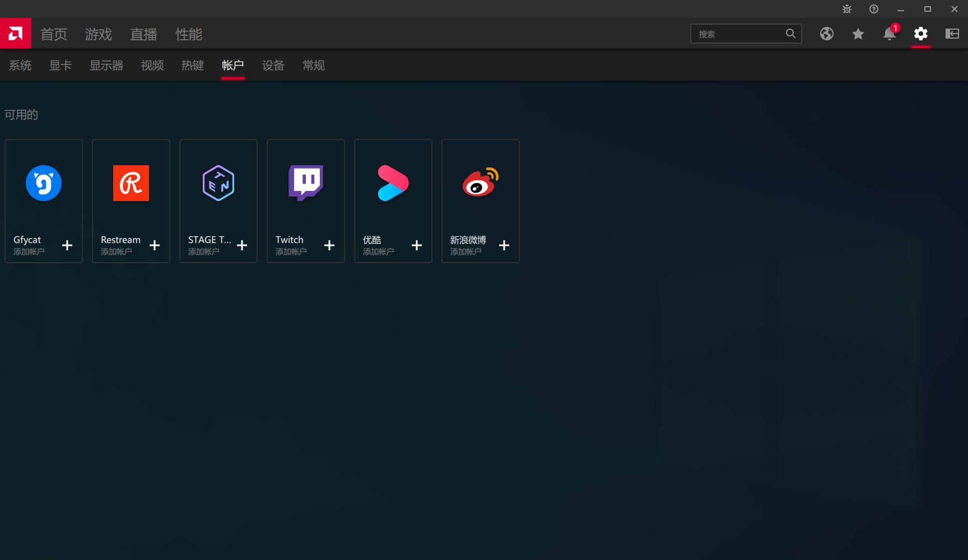Open help via the question mark icon
The width and height of the screenshot is (968, 560).
pos(873,9)
